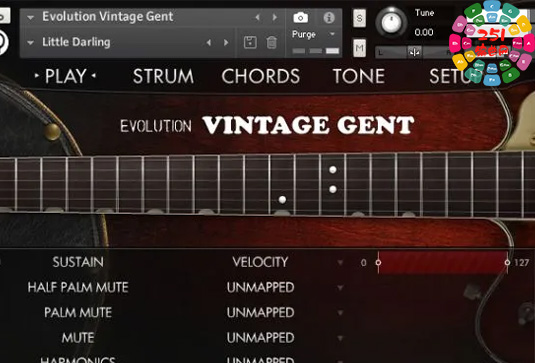Open the UNMAPPED dropdown for Mute

[x=340, y=338]
